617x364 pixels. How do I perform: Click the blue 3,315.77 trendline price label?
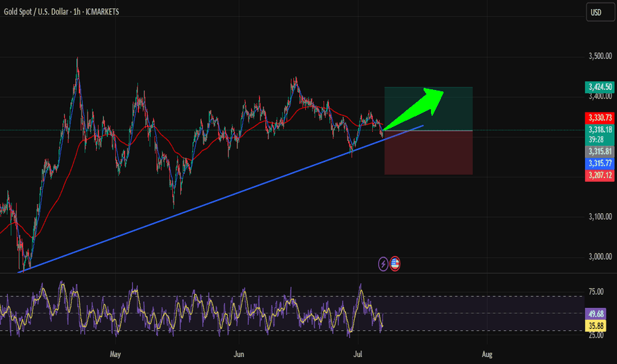click(600, 163)
